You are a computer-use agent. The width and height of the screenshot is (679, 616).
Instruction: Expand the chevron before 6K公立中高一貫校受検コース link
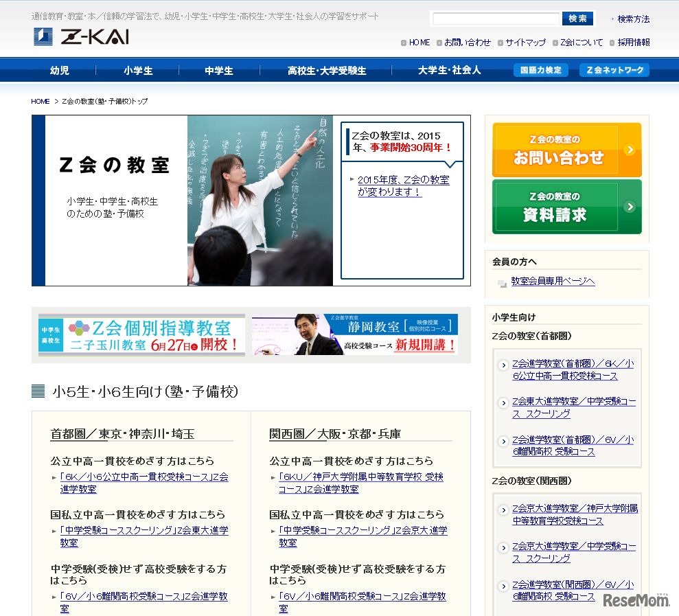click(503, 365)
